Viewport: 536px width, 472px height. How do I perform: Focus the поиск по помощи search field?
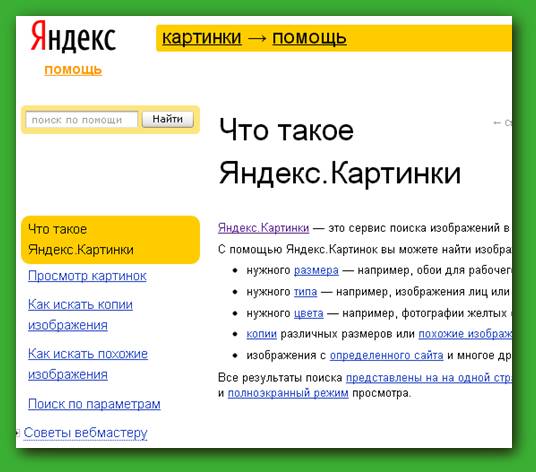82,120
